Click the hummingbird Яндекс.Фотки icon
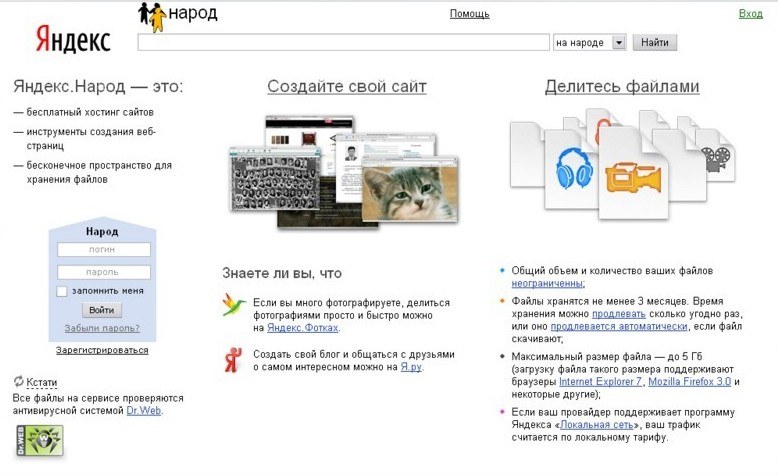This screenshot has height=476, width=778. 233,305
